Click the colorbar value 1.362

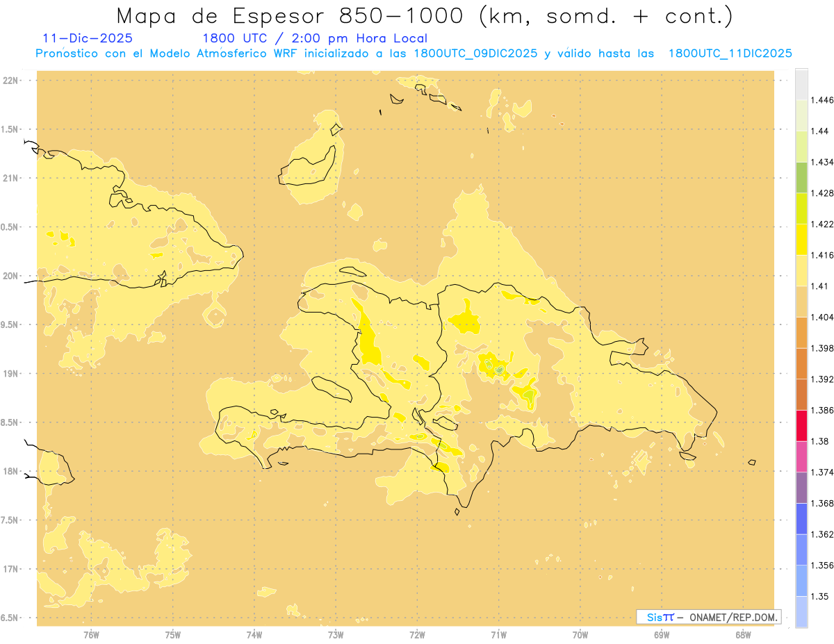pyautogui.click(x=823, y=534)
